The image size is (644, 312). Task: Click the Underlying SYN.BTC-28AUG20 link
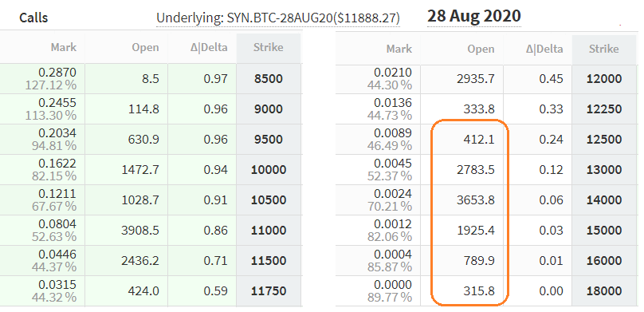coord(278,18)
